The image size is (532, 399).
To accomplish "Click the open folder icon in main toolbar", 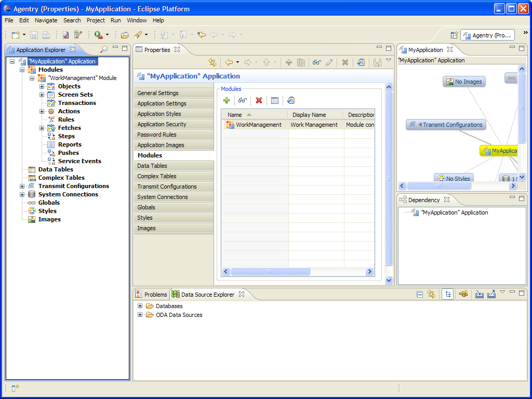I will pos(125,35).
